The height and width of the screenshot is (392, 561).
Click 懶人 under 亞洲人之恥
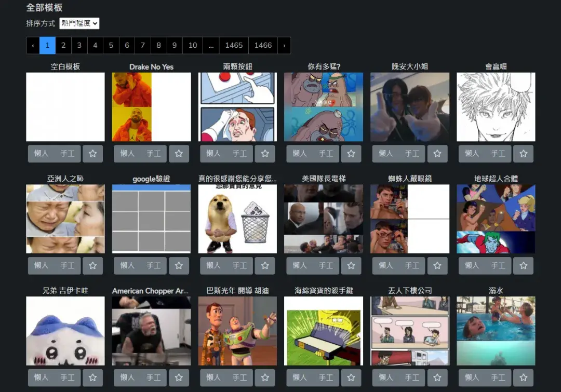pyautogui.click(x=41, y=266)
